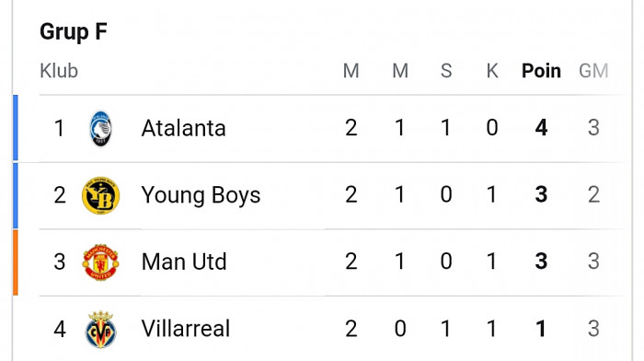The width and height of the screenshot is (644, 361).
Task: Click the Villarreal club crest icon
Action: click(x=100, y=330)
